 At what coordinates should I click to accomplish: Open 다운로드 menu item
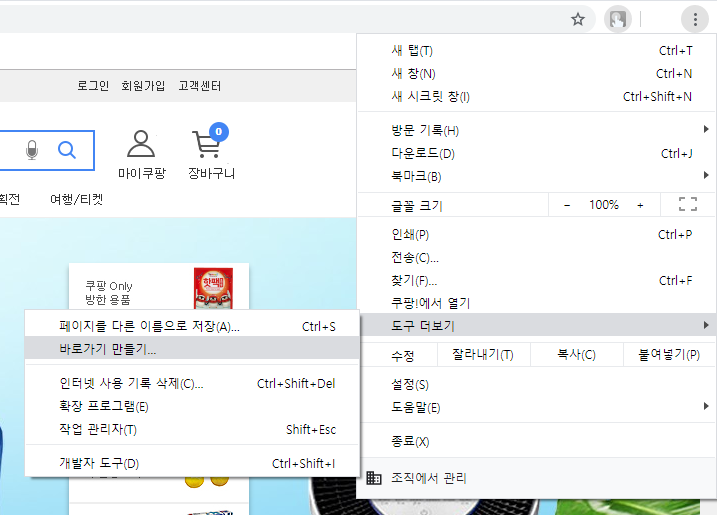[536, 154]
